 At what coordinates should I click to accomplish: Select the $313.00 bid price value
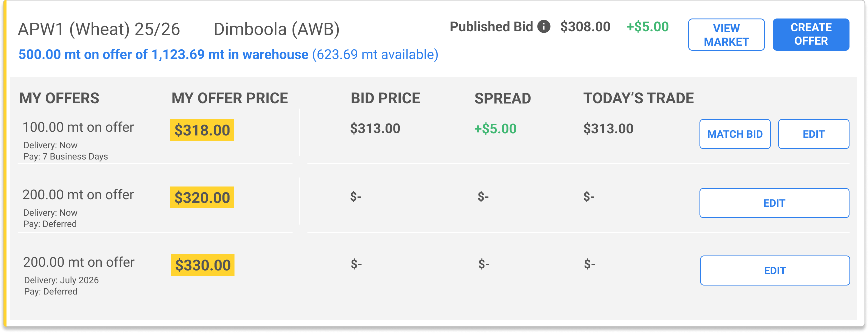pyautogui.click(x=375, y=128)
